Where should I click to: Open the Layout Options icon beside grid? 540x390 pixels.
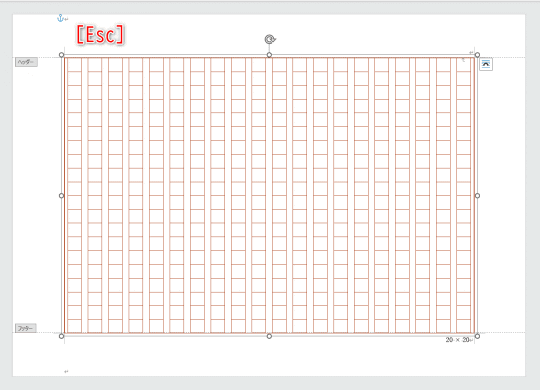click(486, 64)
